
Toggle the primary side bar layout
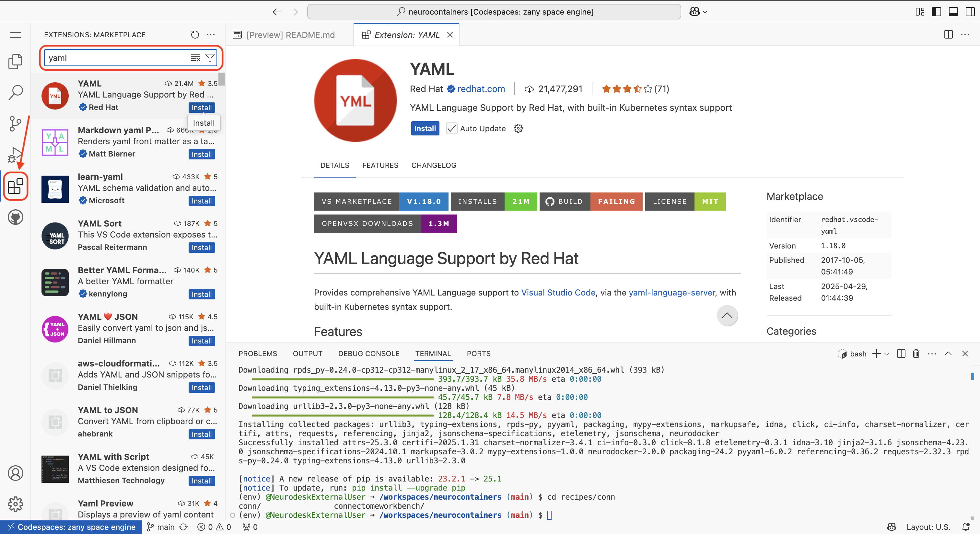click(936, 12)
